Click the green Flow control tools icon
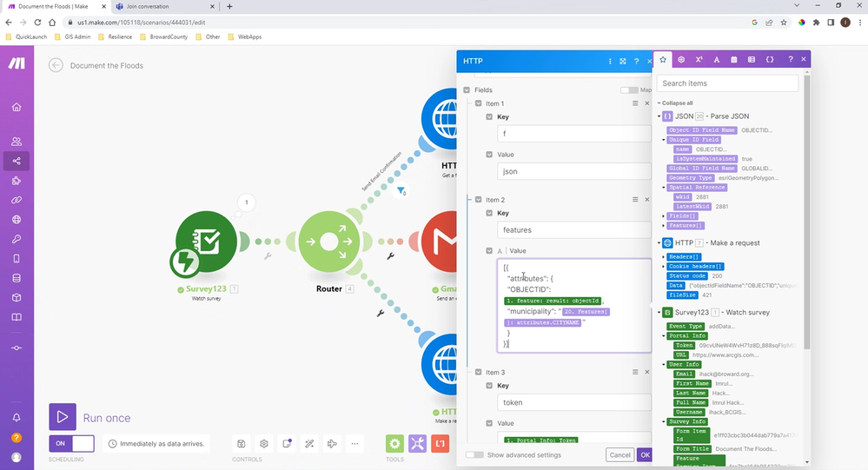Screen dimensions: 868x470 394,443
